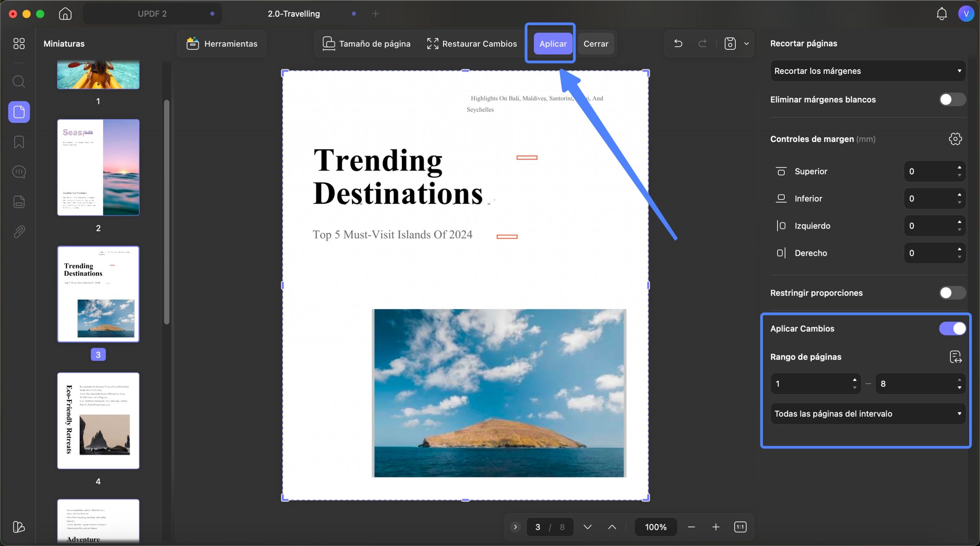Click the save file icon
Screen dimensions: 980x546
tap(730, 44)
